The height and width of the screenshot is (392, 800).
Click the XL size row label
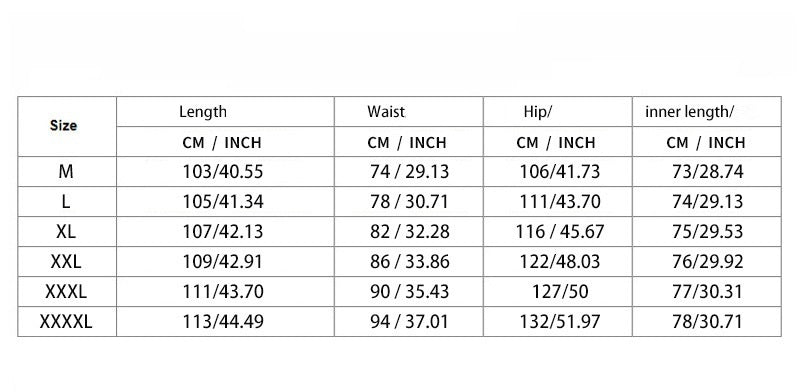click(66, 232)
